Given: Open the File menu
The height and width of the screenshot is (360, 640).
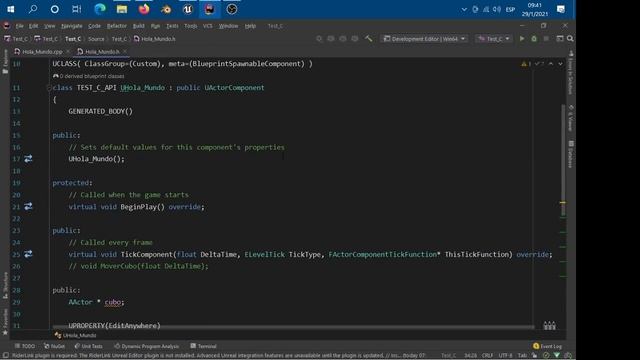Looking at the screenshot, I should click(19, 26).
